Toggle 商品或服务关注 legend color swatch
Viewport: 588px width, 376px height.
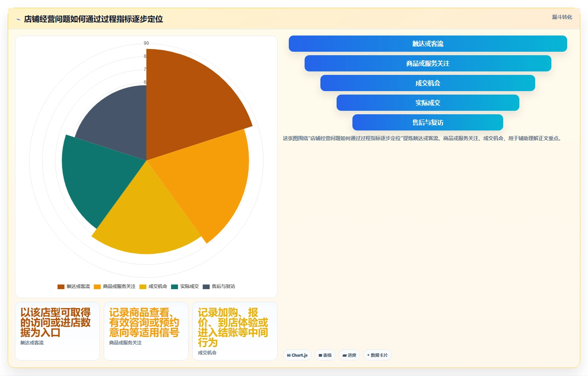pos(97,286)
